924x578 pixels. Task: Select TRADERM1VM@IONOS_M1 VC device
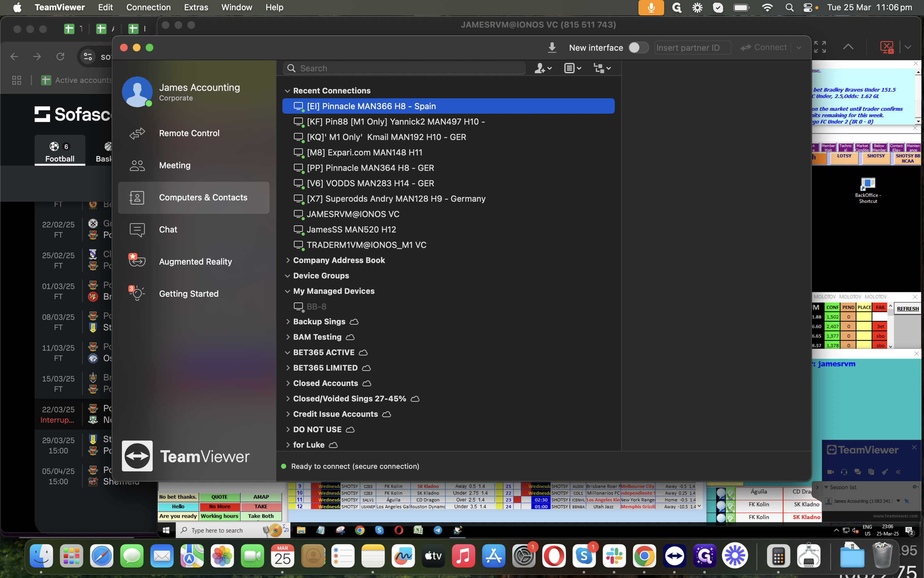(448, 245)
